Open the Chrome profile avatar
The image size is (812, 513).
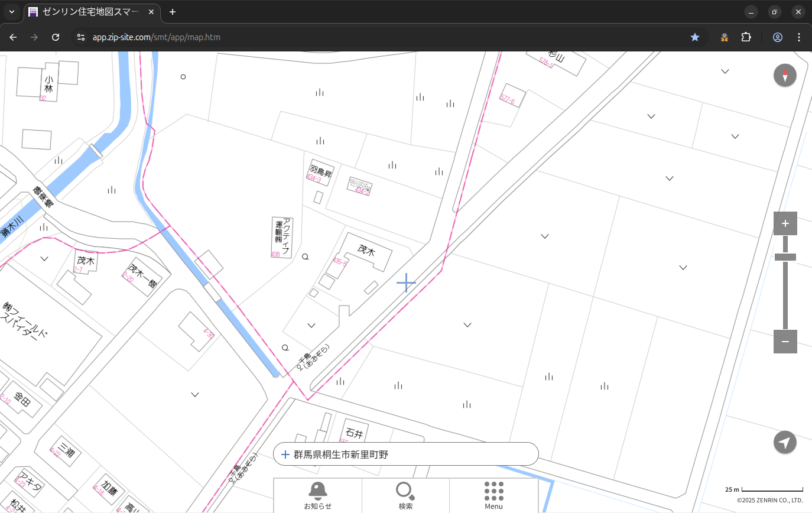pyautogui.click(x=778, y=37)
